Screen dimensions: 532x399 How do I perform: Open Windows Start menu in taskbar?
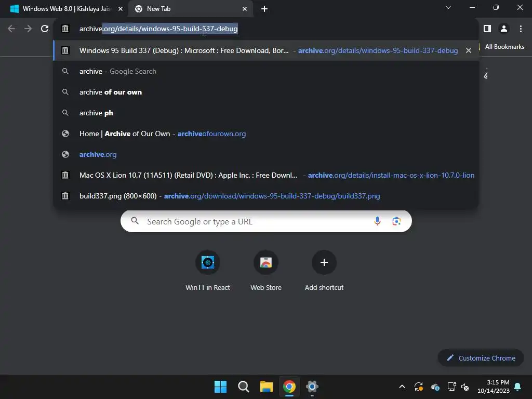click(x=220, y=387)
